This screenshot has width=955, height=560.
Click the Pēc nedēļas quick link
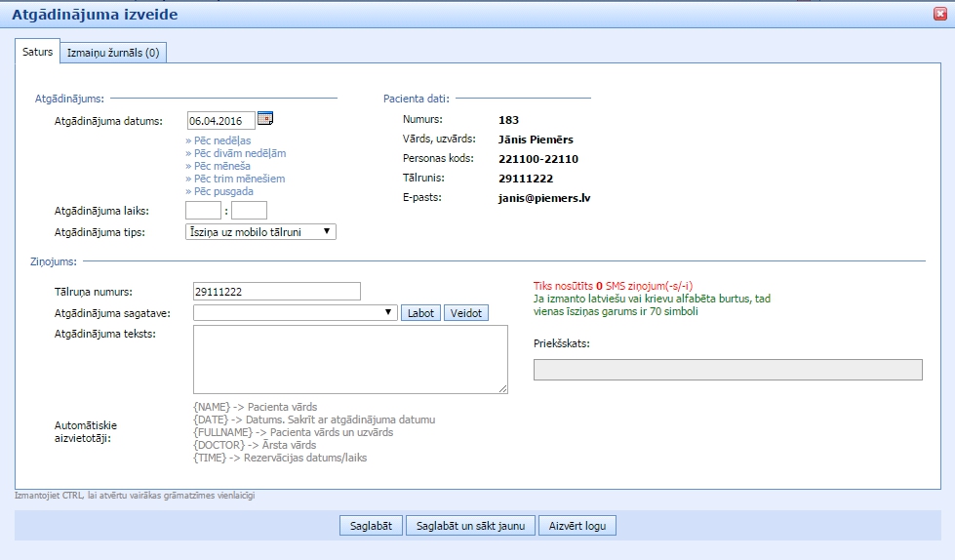pyautogui.click(x=220, y=140)
